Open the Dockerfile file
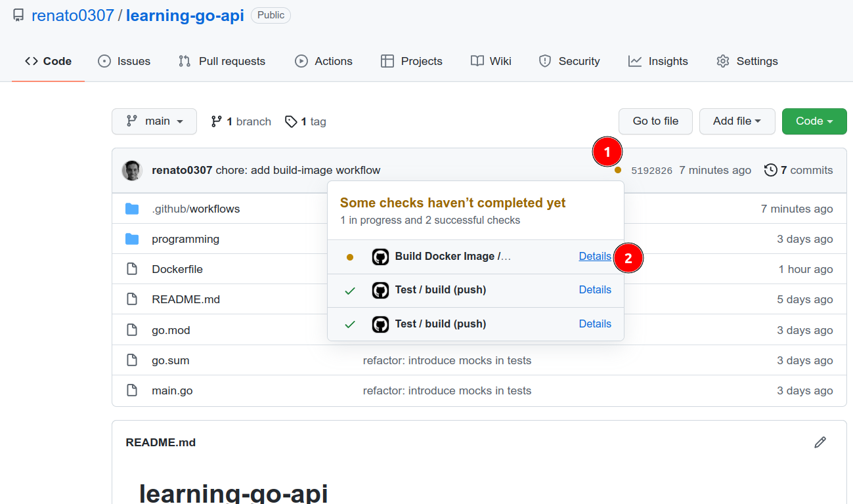 [x=177, y=269]
